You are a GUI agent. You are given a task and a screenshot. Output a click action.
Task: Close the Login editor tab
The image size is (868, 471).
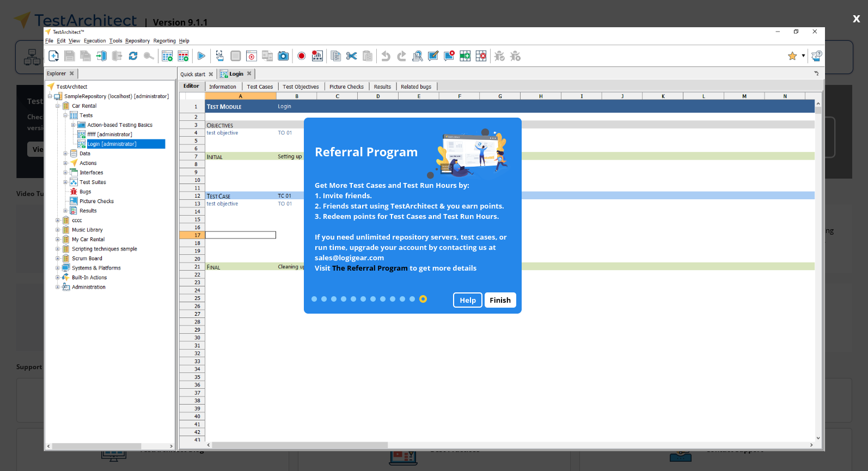point(249,74)
